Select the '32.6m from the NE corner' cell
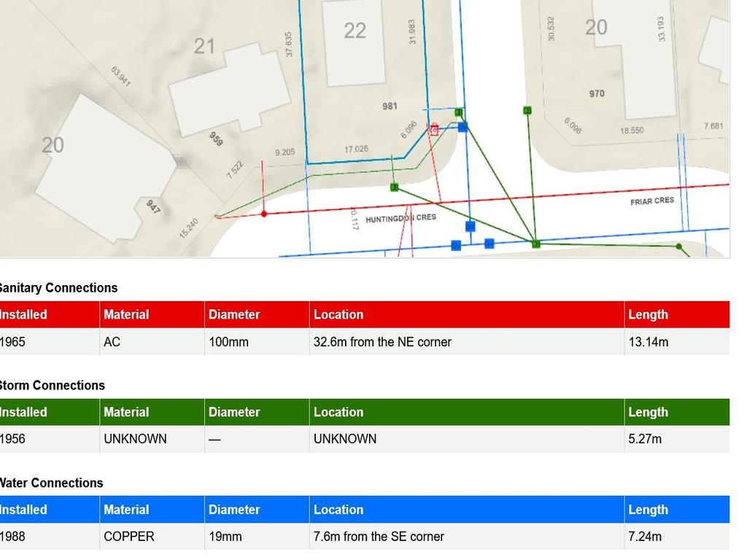Screen dimensions: 747x560 [x=382, y=342]
